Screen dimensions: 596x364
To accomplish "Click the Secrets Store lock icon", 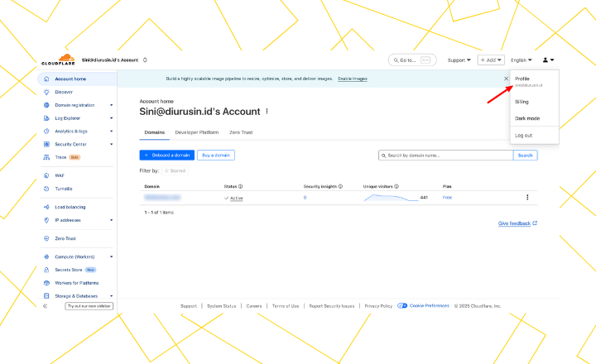I will 46,270.
